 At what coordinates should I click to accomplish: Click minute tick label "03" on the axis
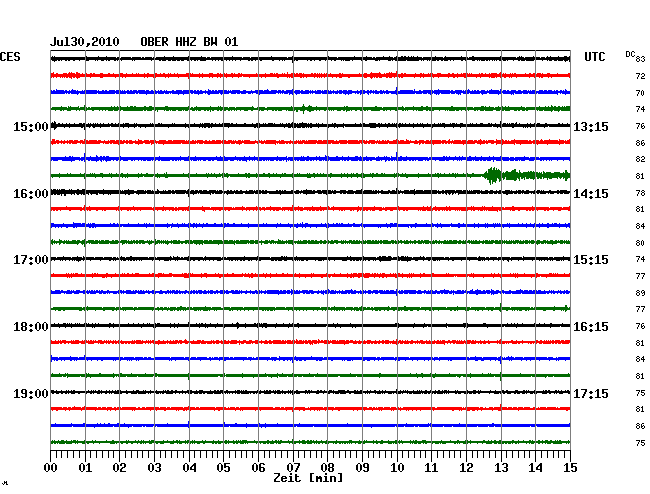[154, 468]
